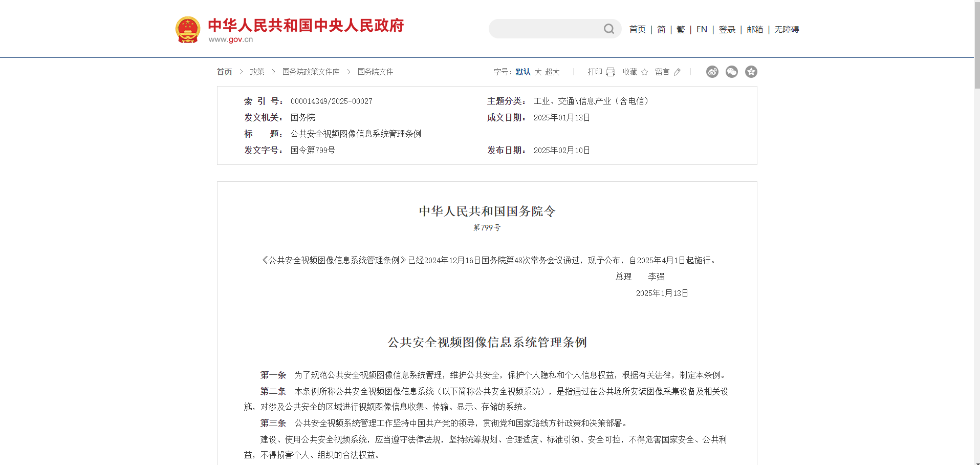Click the printer icon
The height and width of the screenshot is (465, 980).
[611, 72]
